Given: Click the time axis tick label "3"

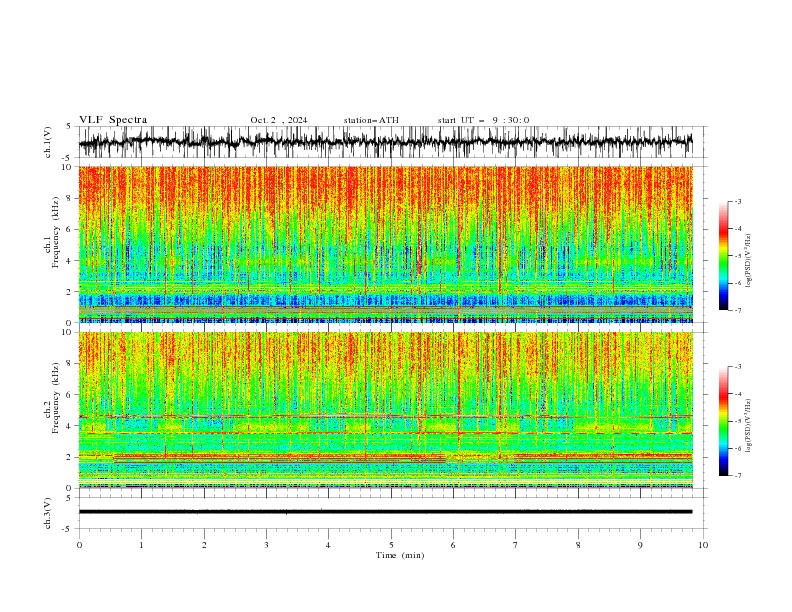Looking at the screenshot, I should [266, 545].
